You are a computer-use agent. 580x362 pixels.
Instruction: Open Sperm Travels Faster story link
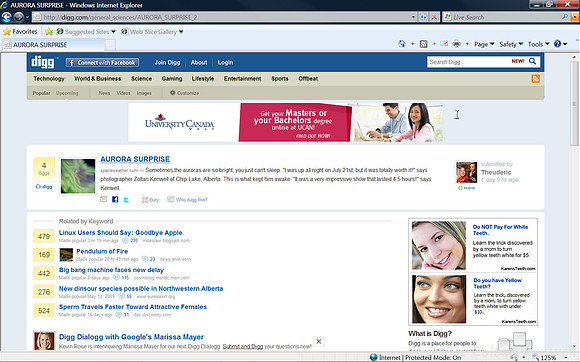133,307
